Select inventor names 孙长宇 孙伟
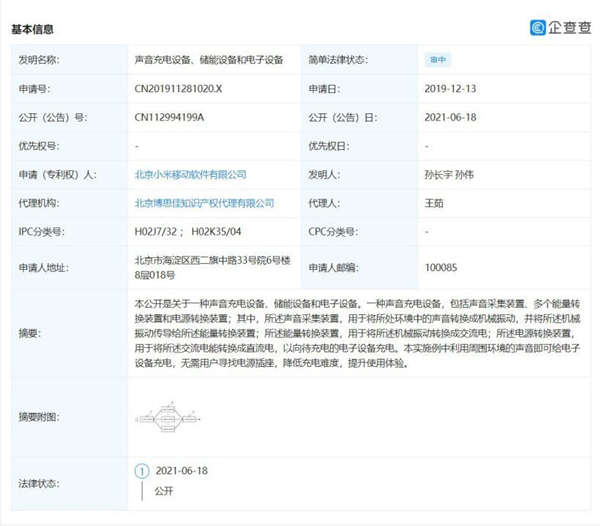The height and width of the screenshot is (526, 600). coord(449,175)
